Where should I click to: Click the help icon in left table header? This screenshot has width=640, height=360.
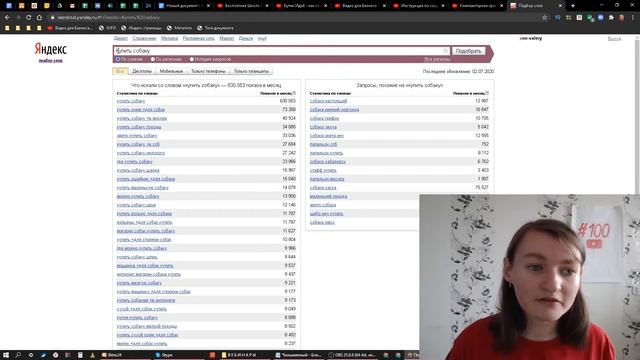click(294, 93)
